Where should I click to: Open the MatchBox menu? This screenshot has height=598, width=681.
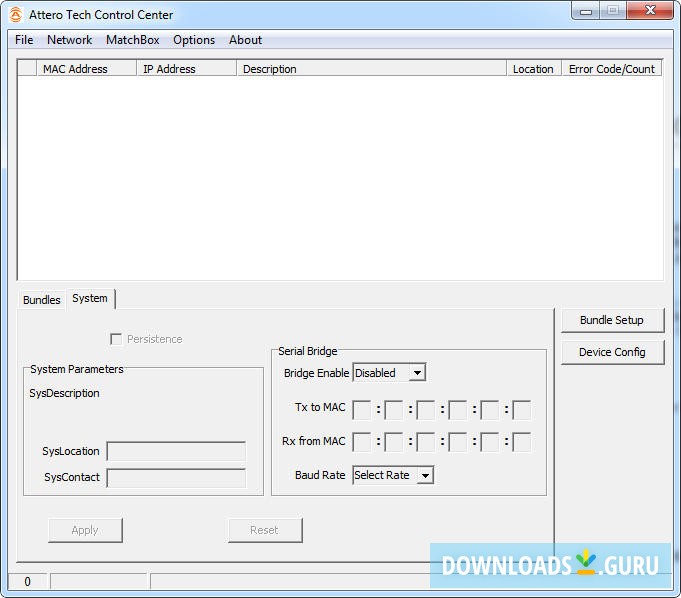132,40
